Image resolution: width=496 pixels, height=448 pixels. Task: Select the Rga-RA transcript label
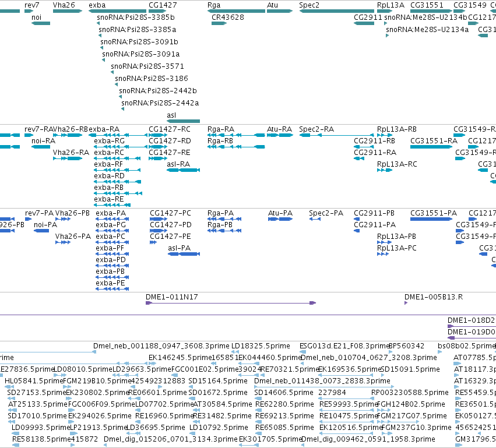click(x=221, y=129)
